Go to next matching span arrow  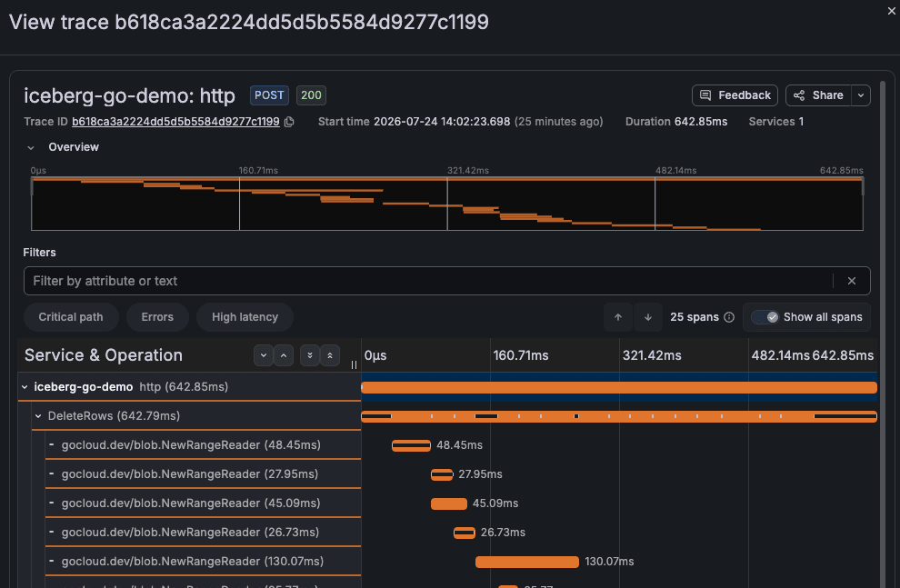(x=648, y=317)
